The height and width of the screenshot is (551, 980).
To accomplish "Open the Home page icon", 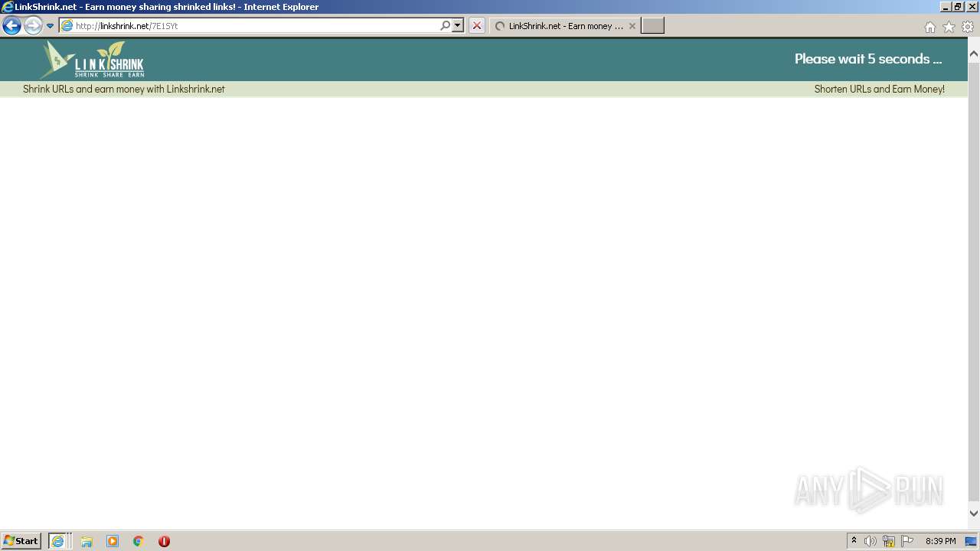I will click(x=929, y=27).
